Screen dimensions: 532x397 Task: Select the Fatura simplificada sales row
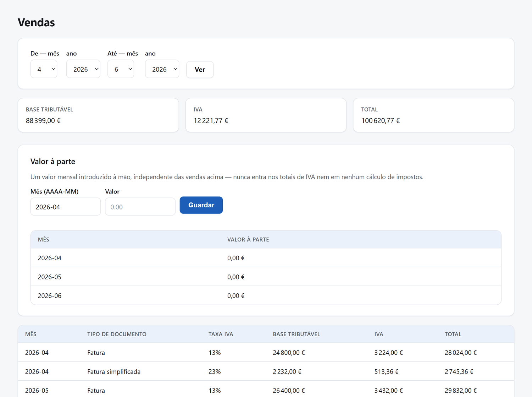pyautogui.click(x=266, y=371)
